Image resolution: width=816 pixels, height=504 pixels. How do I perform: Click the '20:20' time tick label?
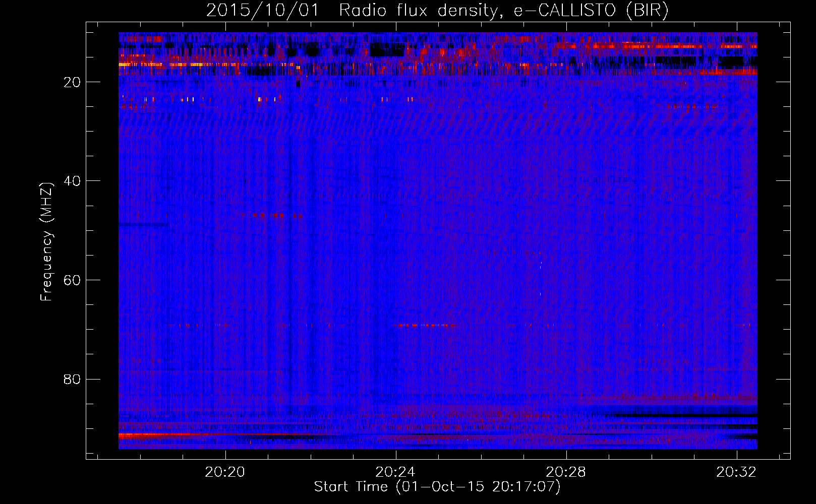click(x=225, y=472)
